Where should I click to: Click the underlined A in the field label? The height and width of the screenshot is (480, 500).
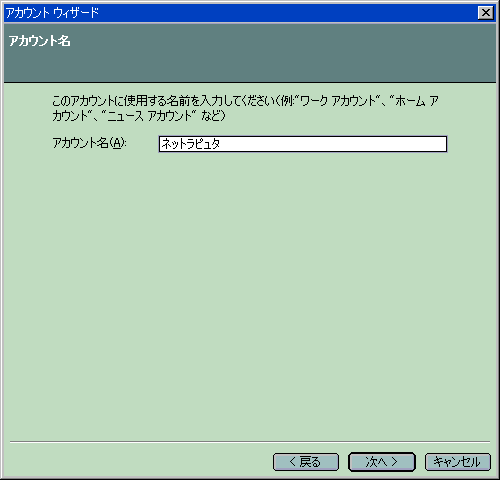click(116, 143)
